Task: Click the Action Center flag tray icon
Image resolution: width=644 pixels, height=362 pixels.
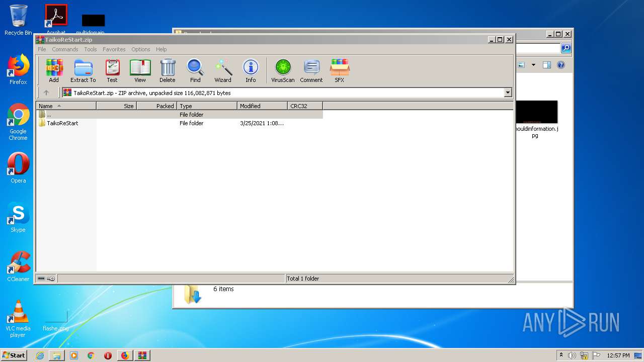Action: 596,355
